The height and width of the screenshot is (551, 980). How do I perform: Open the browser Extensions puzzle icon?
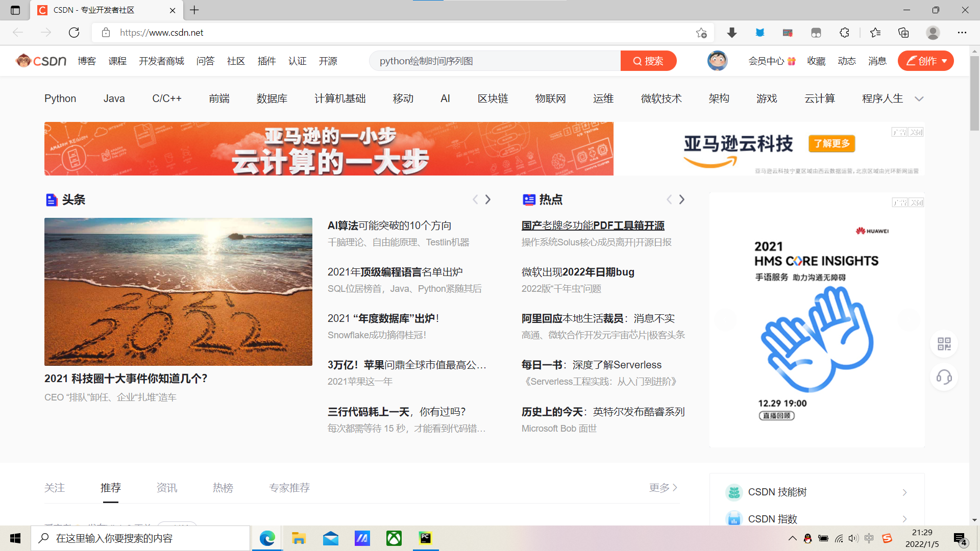844,33
